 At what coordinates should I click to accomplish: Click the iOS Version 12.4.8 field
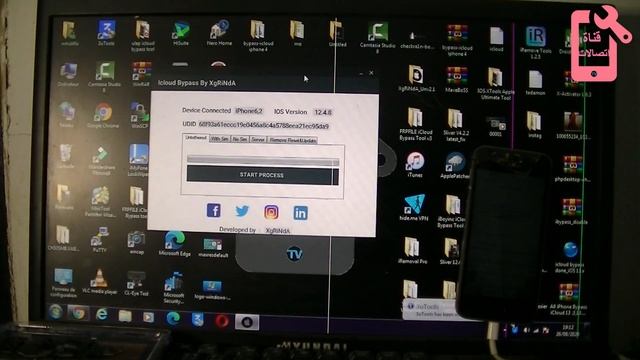[x=323, y=112]
